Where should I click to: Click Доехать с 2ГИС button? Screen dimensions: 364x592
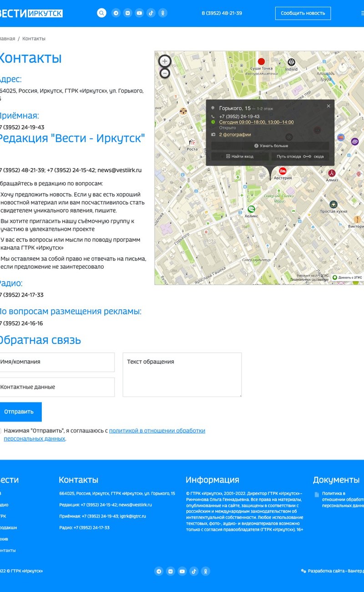[347, 277]
